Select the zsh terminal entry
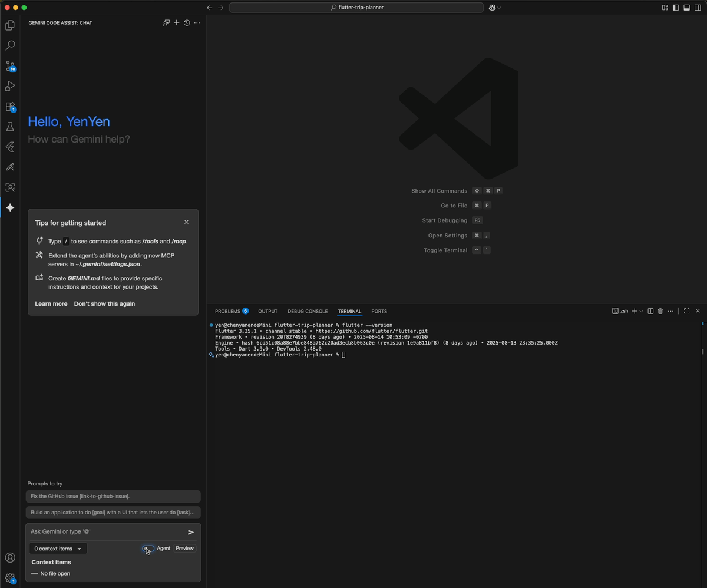The width and height of the screenshot is (707, 588). tap(620, 311)
